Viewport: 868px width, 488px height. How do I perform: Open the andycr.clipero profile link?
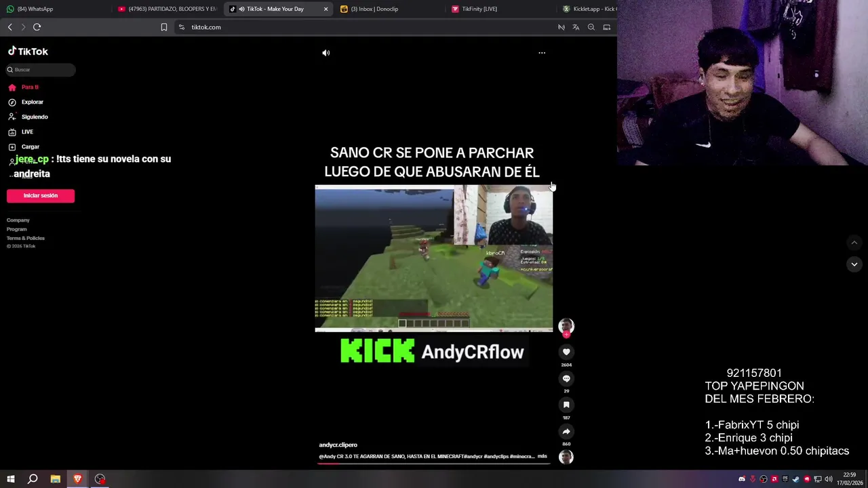[x=338, y=445]
